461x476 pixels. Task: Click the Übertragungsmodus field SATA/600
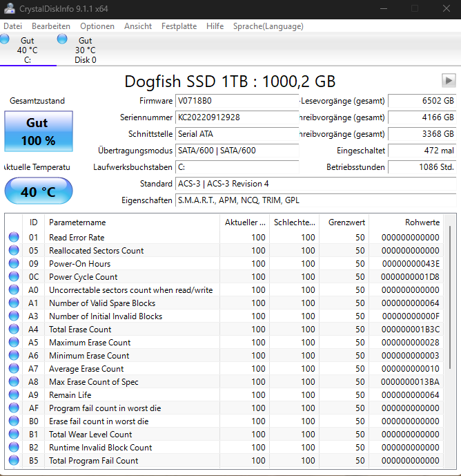point(237,151)
